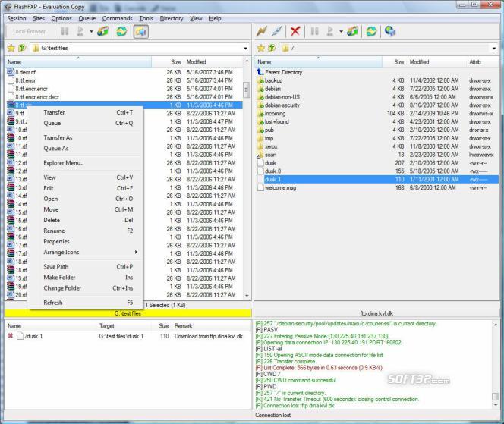Choose Make Folder in the context menu

click(86, 277)
